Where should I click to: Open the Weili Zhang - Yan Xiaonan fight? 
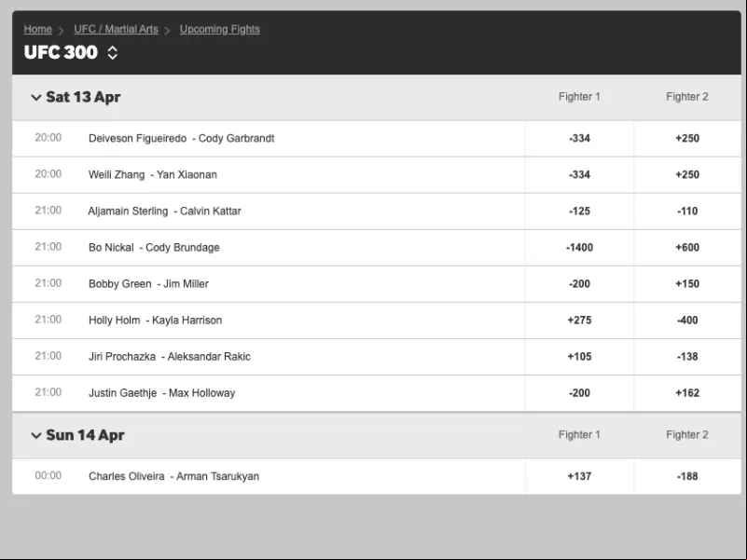pos(152,175)
